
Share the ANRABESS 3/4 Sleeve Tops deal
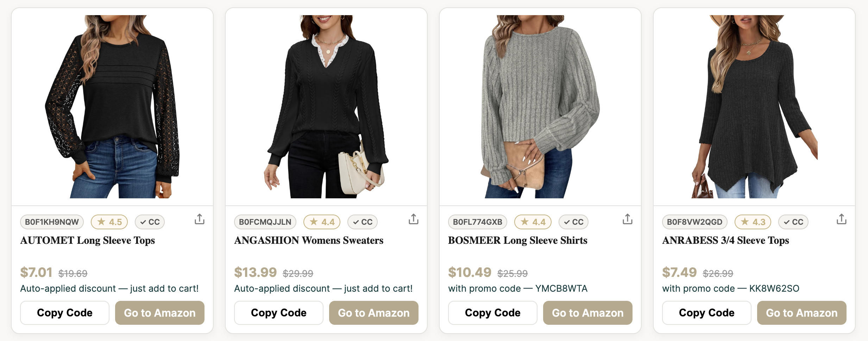click(x=842, y=219)
